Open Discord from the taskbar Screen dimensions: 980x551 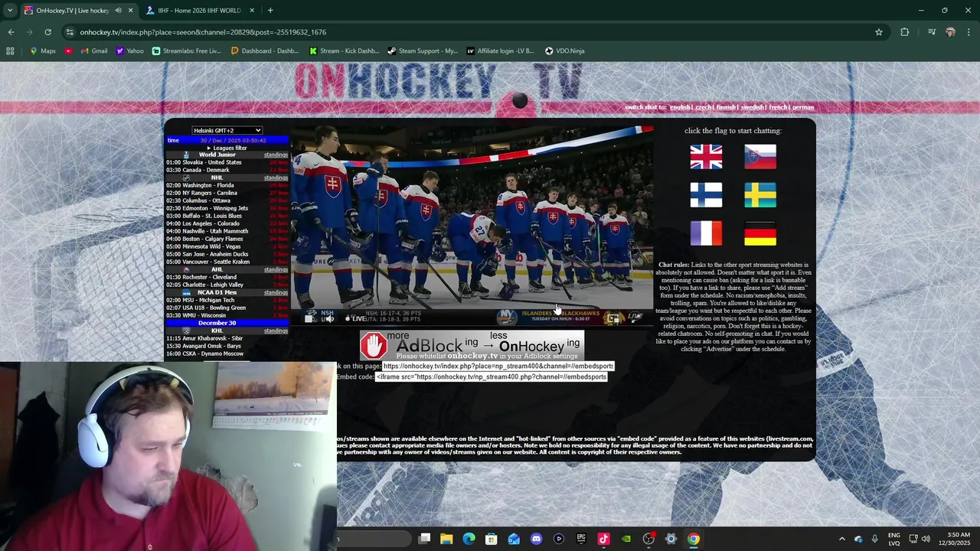(536, 539)
